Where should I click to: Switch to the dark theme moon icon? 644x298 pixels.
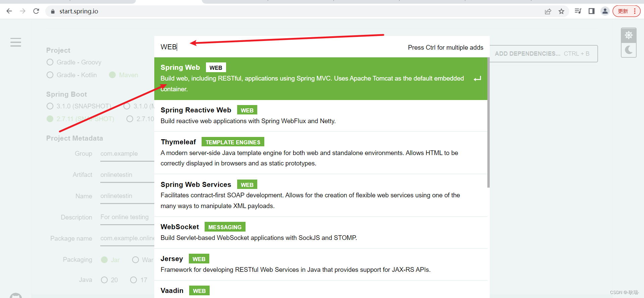[629, 50]
